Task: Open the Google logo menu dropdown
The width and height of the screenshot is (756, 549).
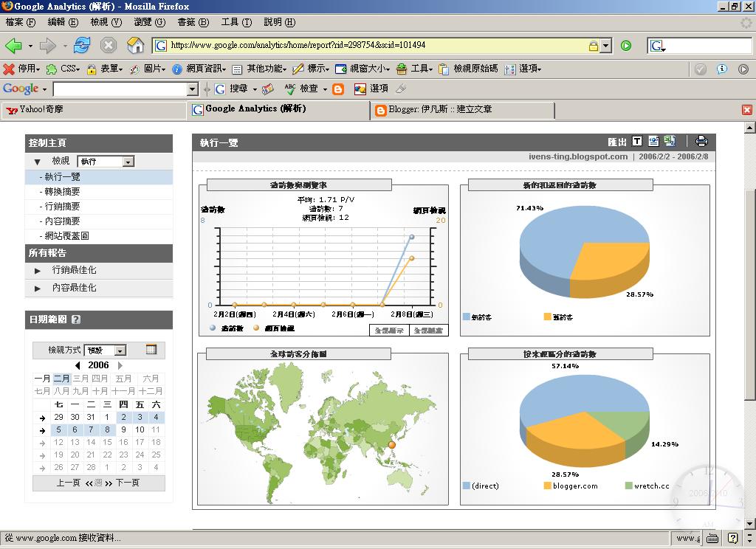Action: (x=44, y=89)
